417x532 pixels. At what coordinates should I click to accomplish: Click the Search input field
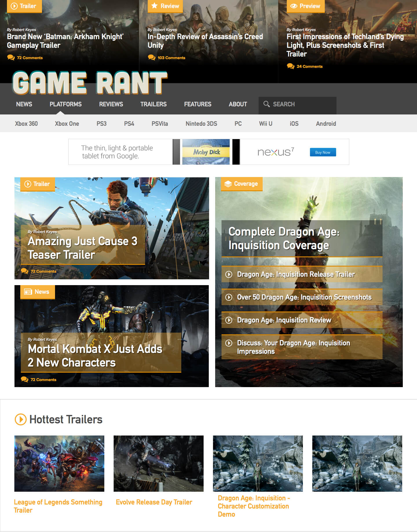click(x=297, y=105)
